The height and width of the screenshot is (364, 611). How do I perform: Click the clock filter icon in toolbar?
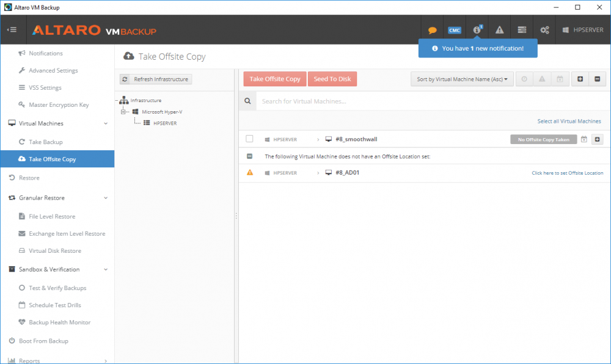pos(524,79)
